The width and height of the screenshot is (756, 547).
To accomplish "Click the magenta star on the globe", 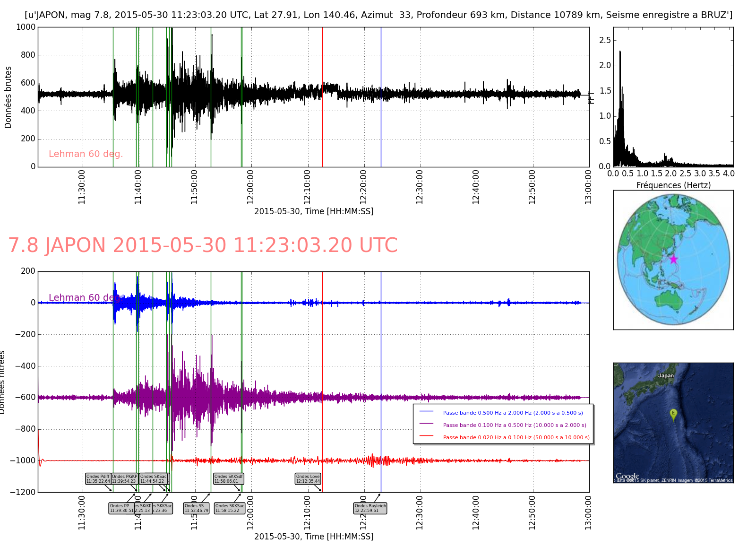I will pos(673,259).
